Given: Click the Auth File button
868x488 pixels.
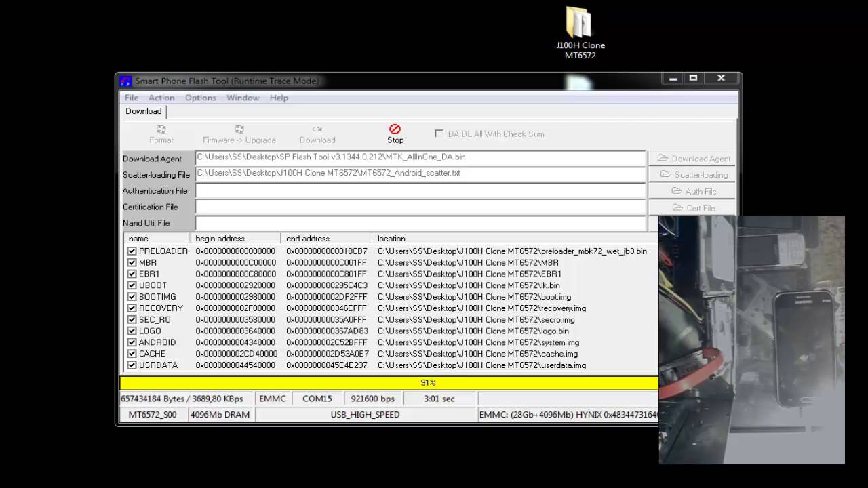Looking at the screenshot, I should (692, 191).
